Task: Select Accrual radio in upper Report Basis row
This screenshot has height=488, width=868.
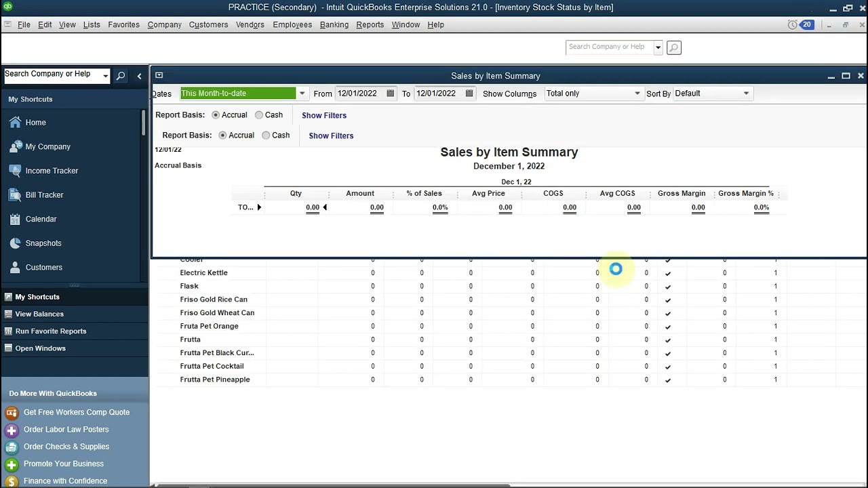Action: pos(216,115)
